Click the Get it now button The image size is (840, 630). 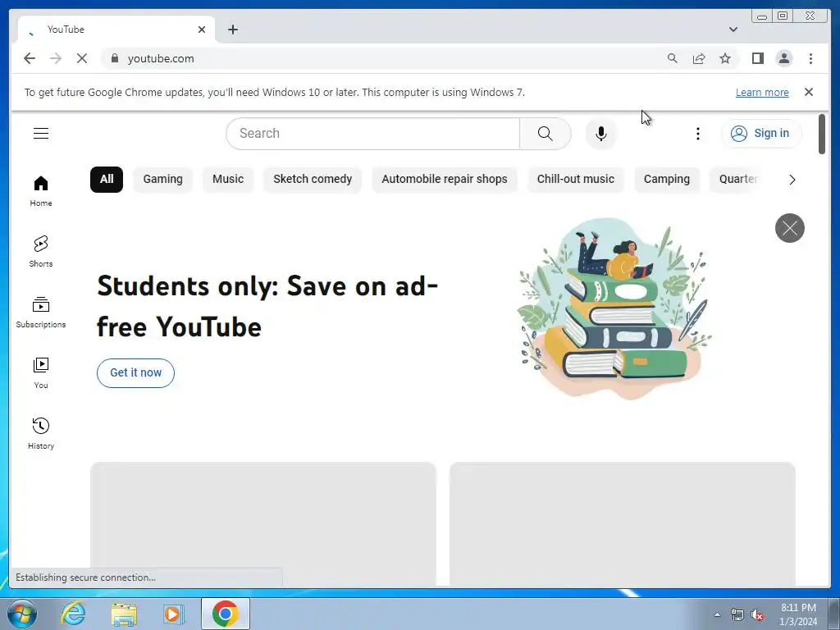135,373
